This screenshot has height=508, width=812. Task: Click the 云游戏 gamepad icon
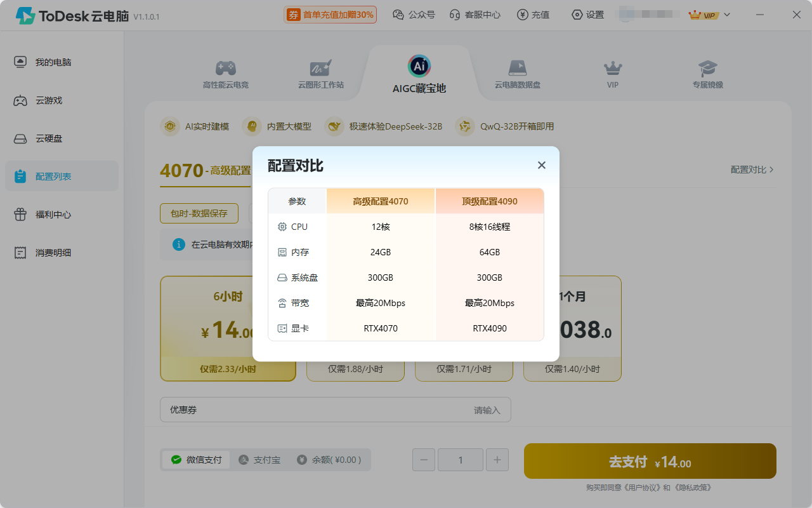[x=20, y=100]
